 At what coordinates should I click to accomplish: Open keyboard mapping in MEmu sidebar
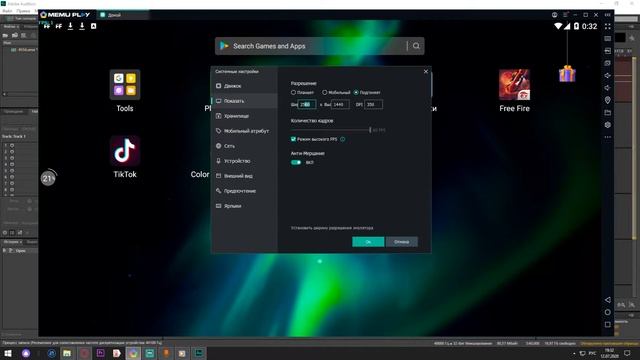point(607,39)
